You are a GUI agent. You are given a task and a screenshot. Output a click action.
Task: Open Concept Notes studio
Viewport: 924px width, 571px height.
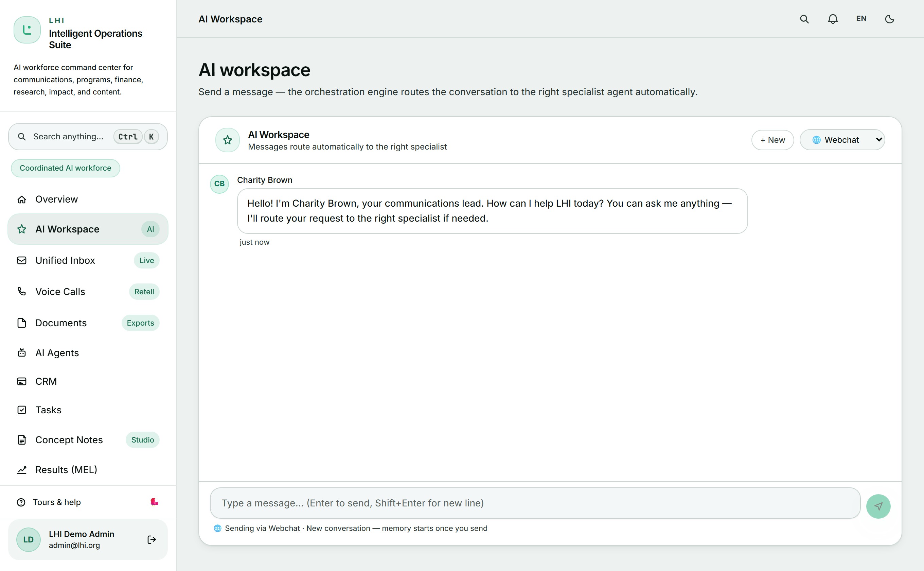coord(88,440)
